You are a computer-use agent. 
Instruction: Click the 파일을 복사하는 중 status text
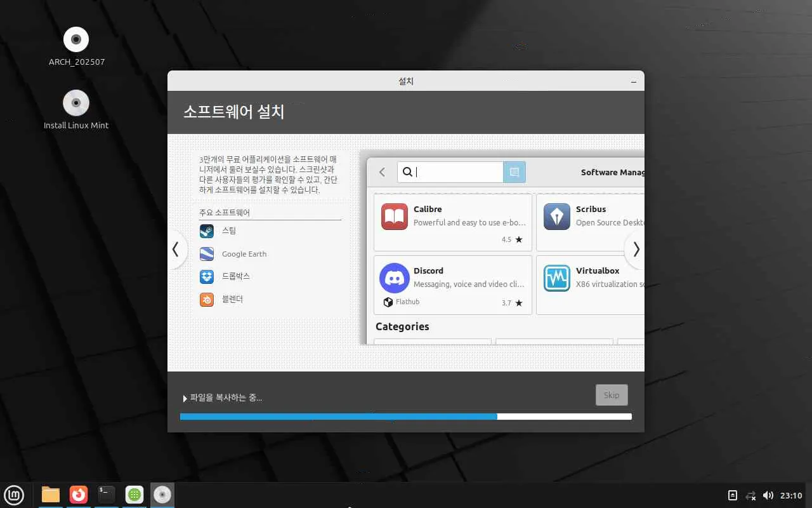click(x=226, y=398)
